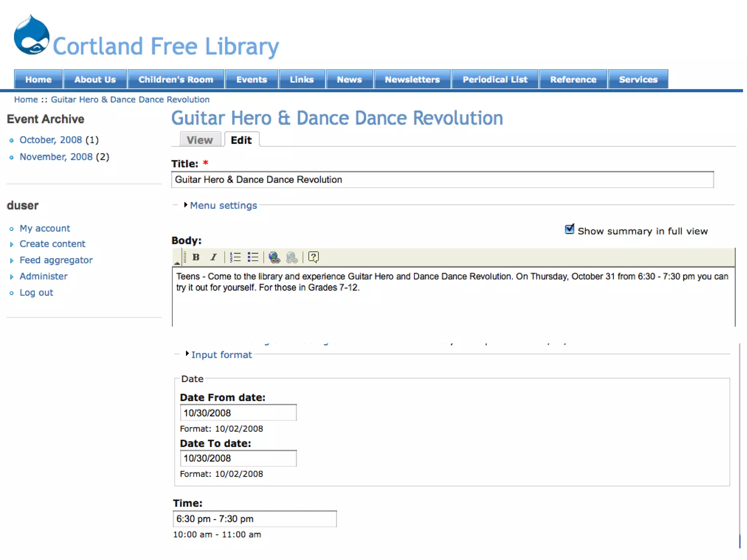Screen dimensions: 747x560
Task: Insert a bulleted list in Body
Action: pyautogui.click(x=253, y=257)
